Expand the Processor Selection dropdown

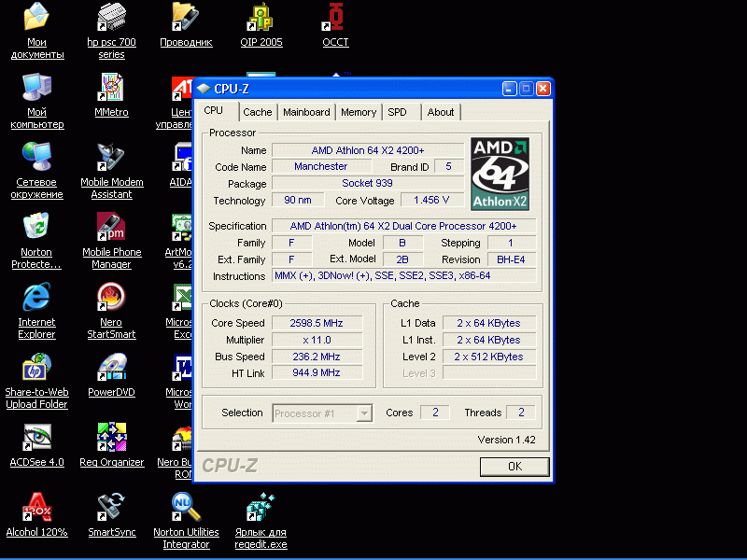pyautogui.click(x=364, y=413)
